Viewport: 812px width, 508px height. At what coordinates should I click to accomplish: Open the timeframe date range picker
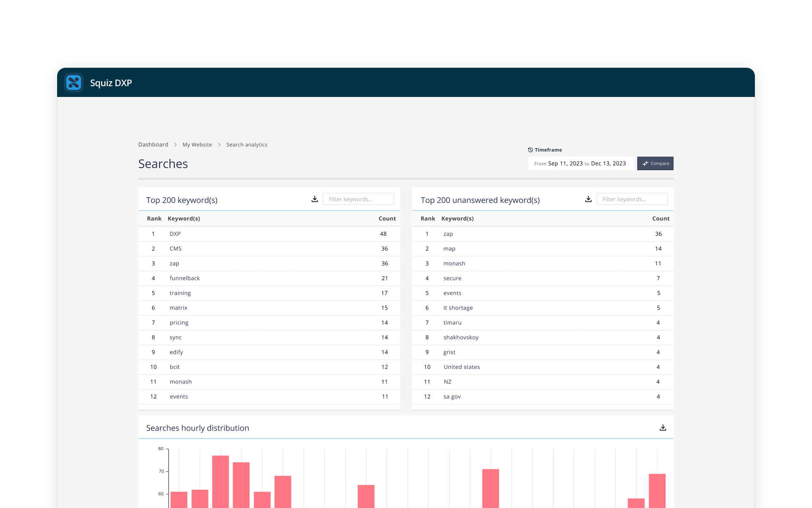[x=582, y=163]
